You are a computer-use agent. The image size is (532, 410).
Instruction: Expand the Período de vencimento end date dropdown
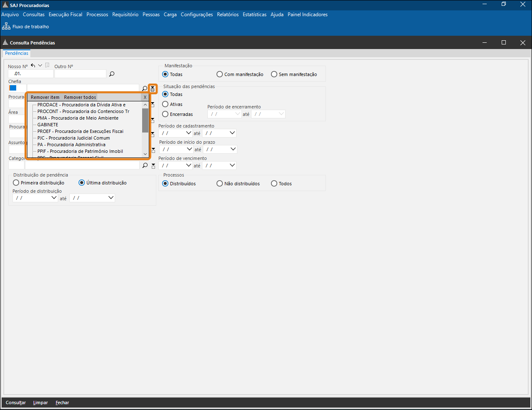(x=232, y=165)
